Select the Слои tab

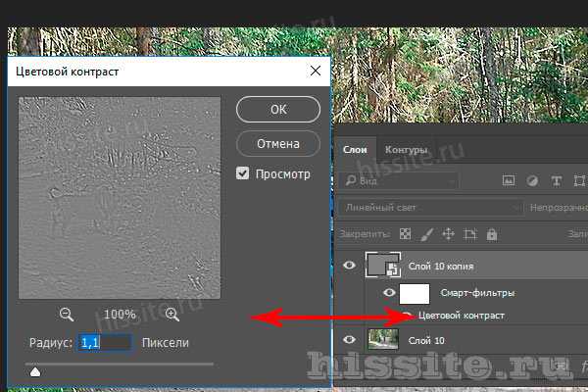pos(353,150)
